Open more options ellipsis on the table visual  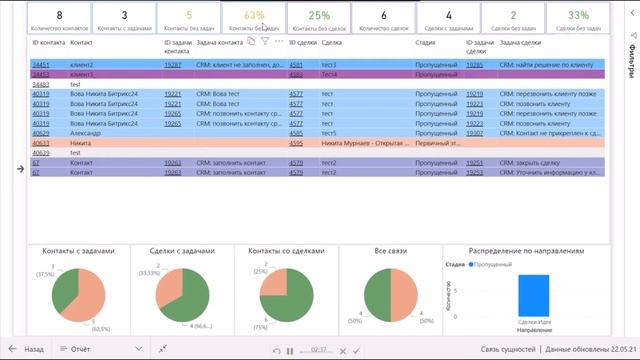pyautogui.click(x=279, y=41)
